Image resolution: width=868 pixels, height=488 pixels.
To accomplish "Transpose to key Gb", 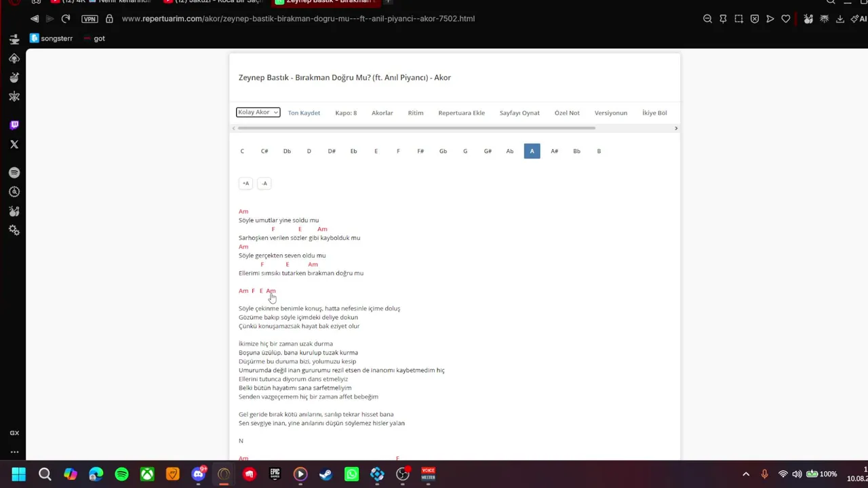I will tap(443, 151).
